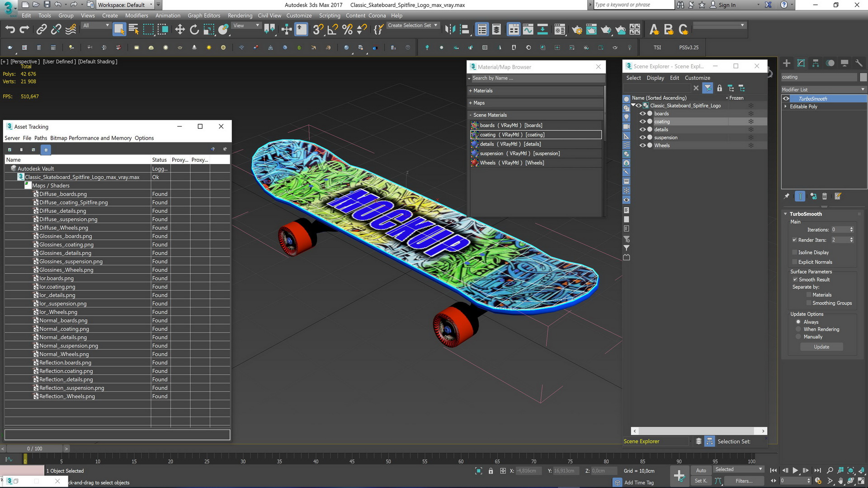The width and height of the screenshot is (868, 488).
Task: Open Scene Explorer Display menu
Action: point(655,78)
